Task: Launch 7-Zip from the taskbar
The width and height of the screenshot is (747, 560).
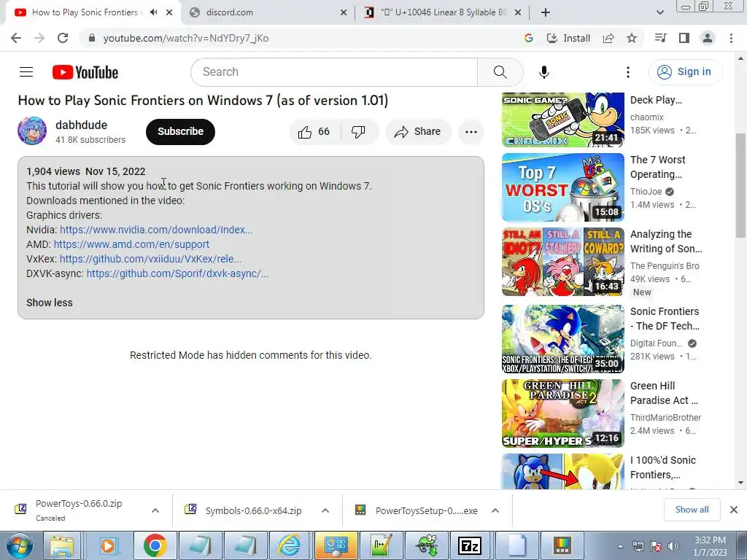Action: point(470,545)
